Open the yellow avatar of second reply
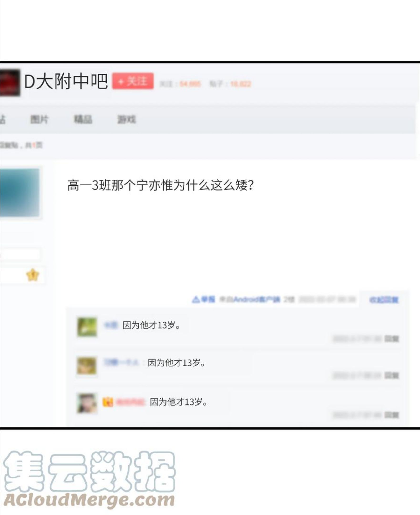 click(x=87, y=366)
